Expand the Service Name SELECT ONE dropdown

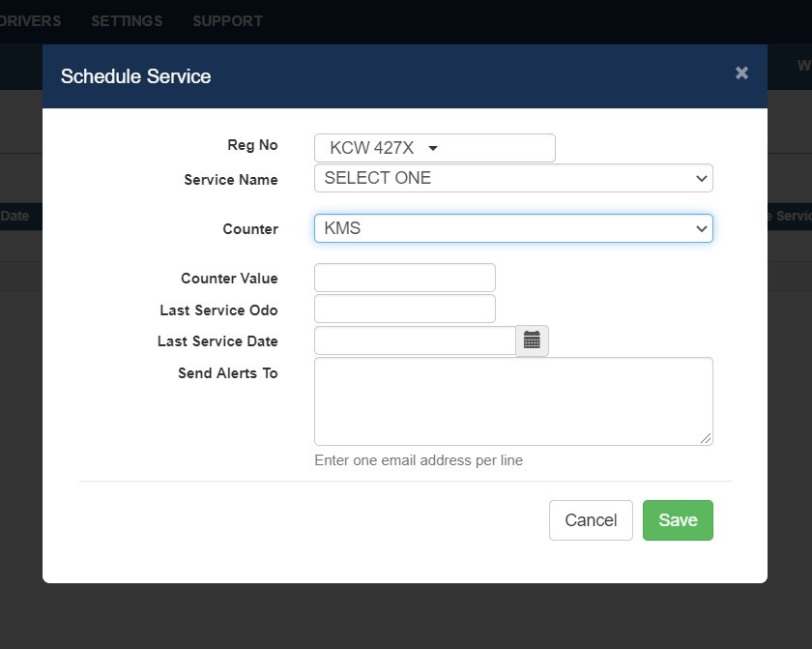click(513, 178)
